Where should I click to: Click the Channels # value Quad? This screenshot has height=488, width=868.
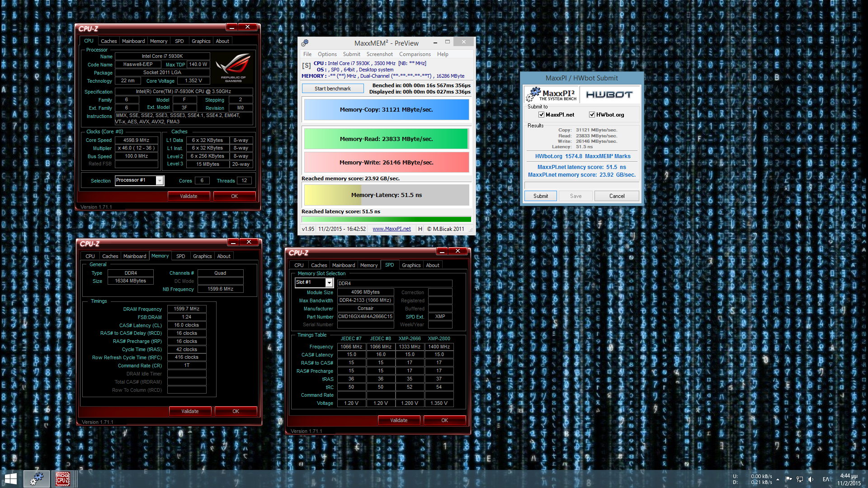220,273
